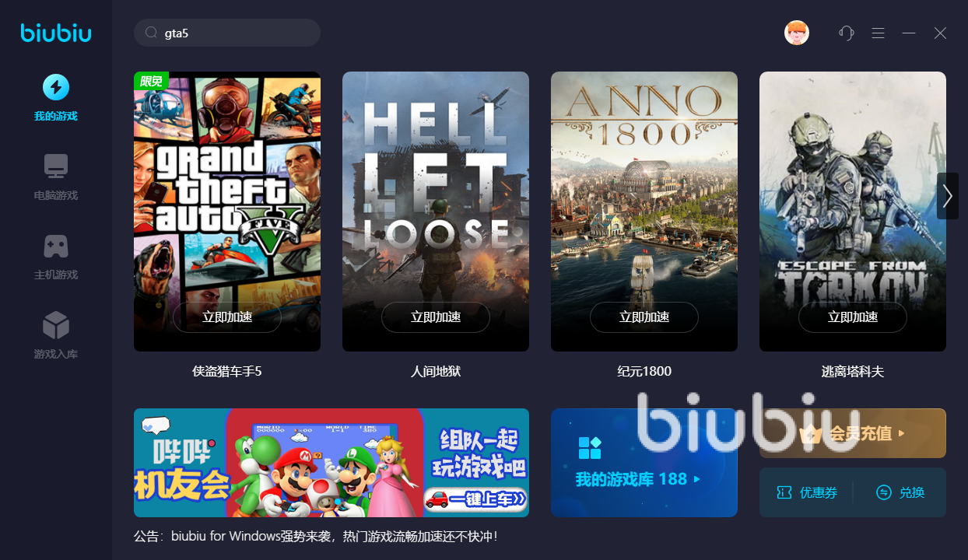Viewport: 968px width, 560px height.
Task: Open the 兑换 redeem link
Action: tap(900, 492)
